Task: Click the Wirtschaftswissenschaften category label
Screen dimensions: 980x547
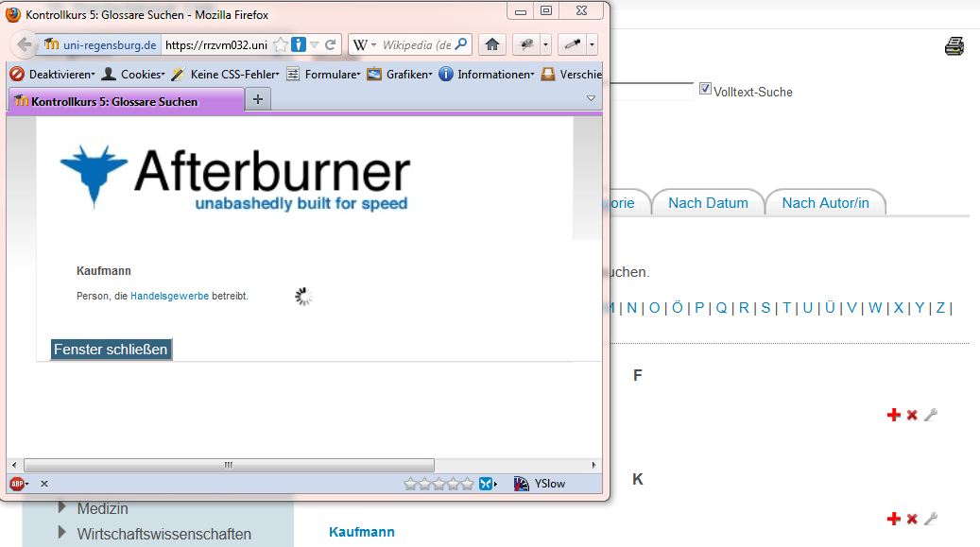Action: pos(164,534)
